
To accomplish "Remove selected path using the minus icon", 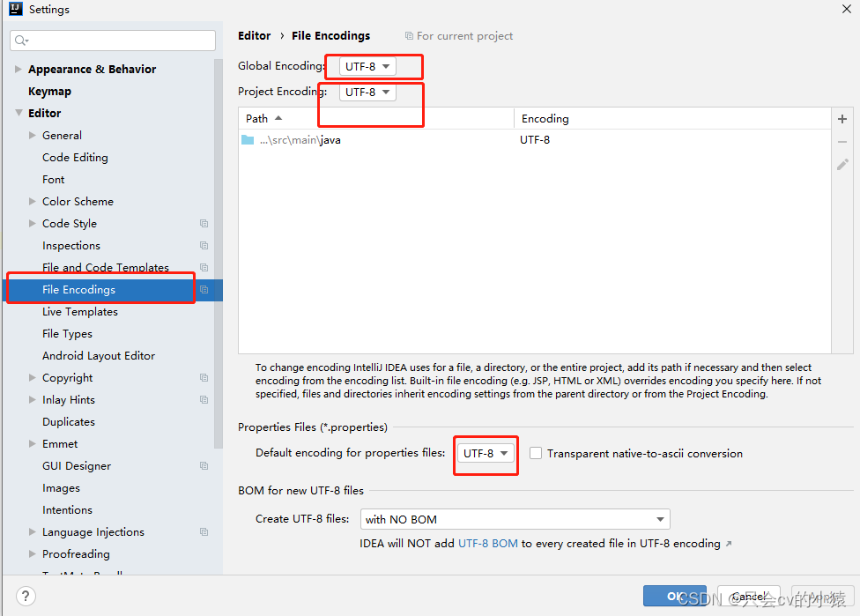I will click(x=841, y=141).
